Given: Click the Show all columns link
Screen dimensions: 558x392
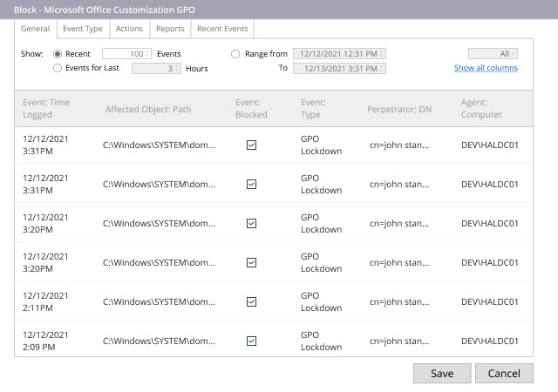Looking at the screenshot, I should click(486, 68).
